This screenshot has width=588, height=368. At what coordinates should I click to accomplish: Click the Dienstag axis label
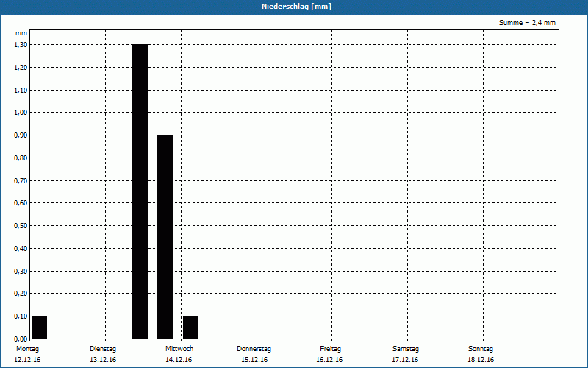click(103, 349)
